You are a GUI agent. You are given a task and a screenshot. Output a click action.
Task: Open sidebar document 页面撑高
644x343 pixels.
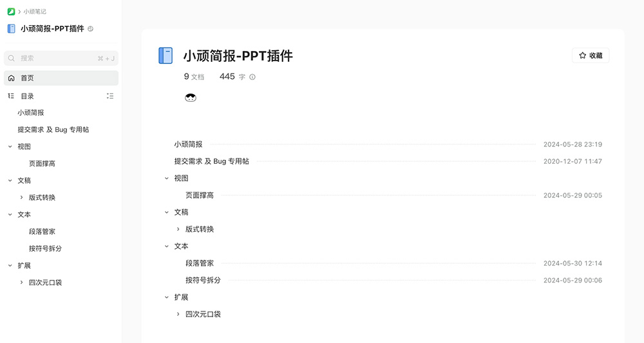(42, 164)
